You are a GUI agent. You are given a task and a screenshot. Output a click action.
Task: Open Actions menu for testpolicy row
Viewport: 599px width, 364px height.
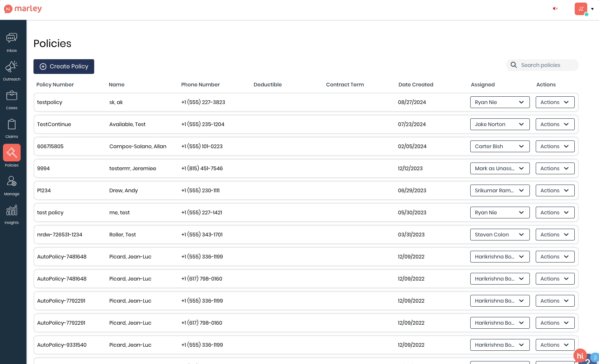click(x=555, y=102)
